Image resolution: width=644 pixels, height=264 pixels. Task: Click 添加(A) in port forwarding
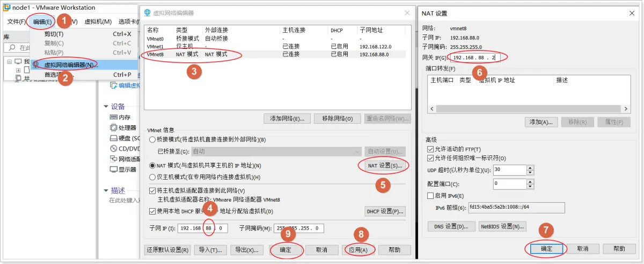point(541,122)
